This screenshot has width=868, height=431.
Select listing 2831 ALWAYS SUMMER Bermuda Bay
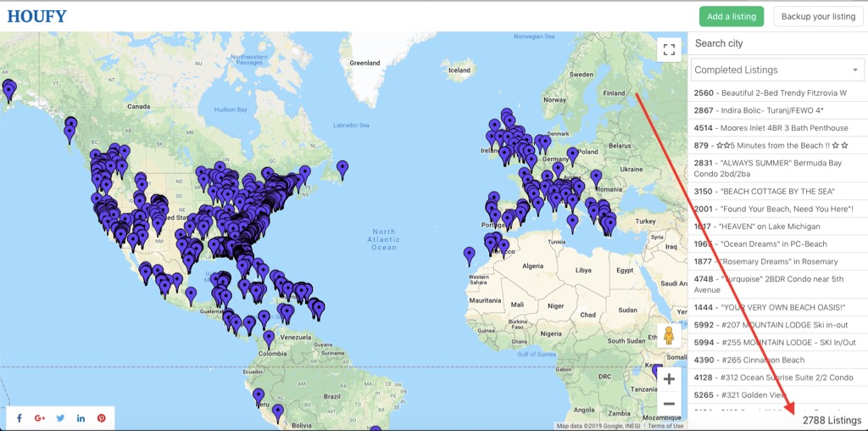(778, 168)
